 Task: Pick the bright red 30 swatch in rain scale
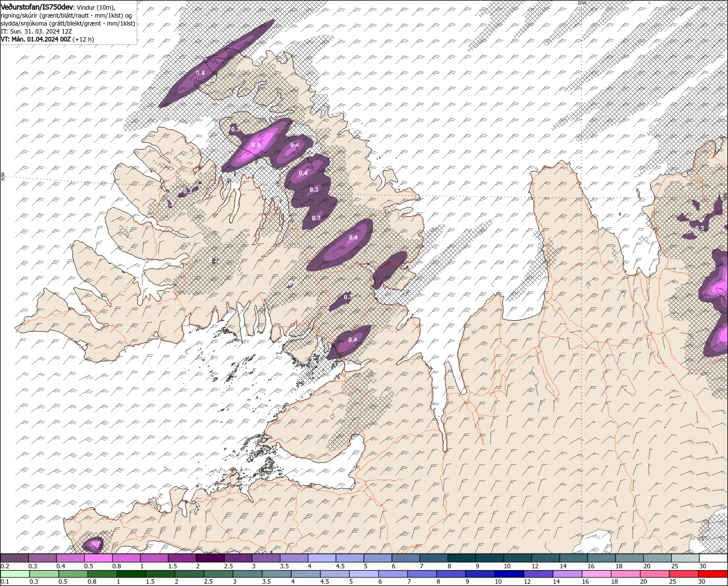click(713, 573)
